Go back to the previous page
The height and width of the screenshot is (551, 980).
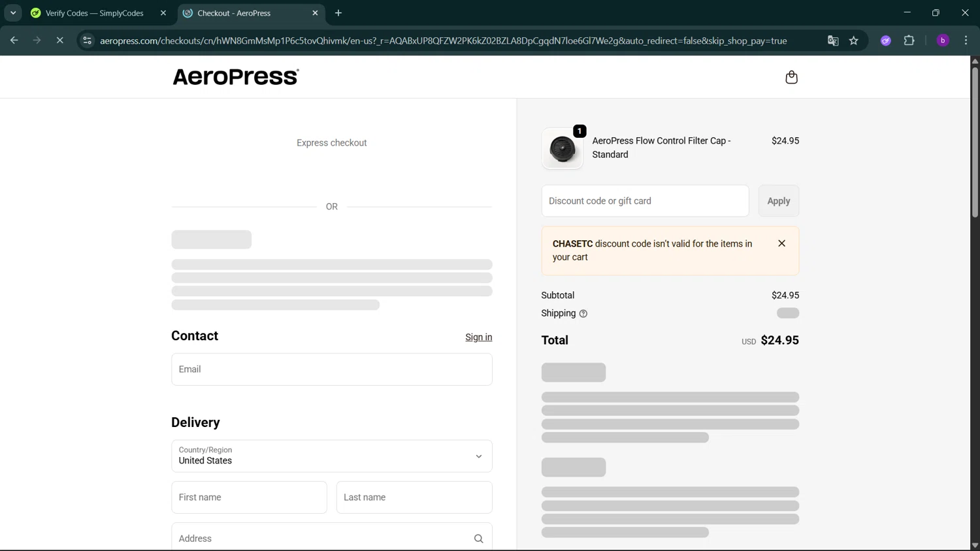[14, 40]
